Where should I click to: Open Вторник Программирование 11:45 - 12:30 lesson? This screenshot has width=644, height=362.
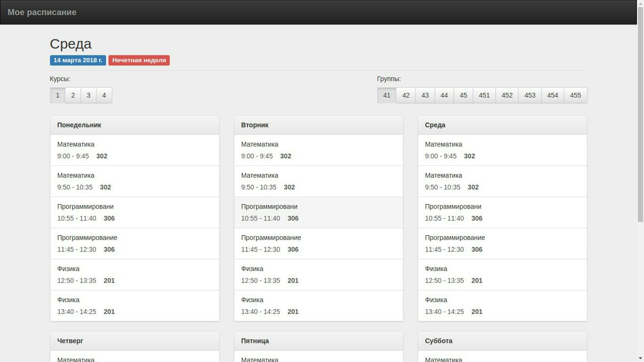click(318, 244)
